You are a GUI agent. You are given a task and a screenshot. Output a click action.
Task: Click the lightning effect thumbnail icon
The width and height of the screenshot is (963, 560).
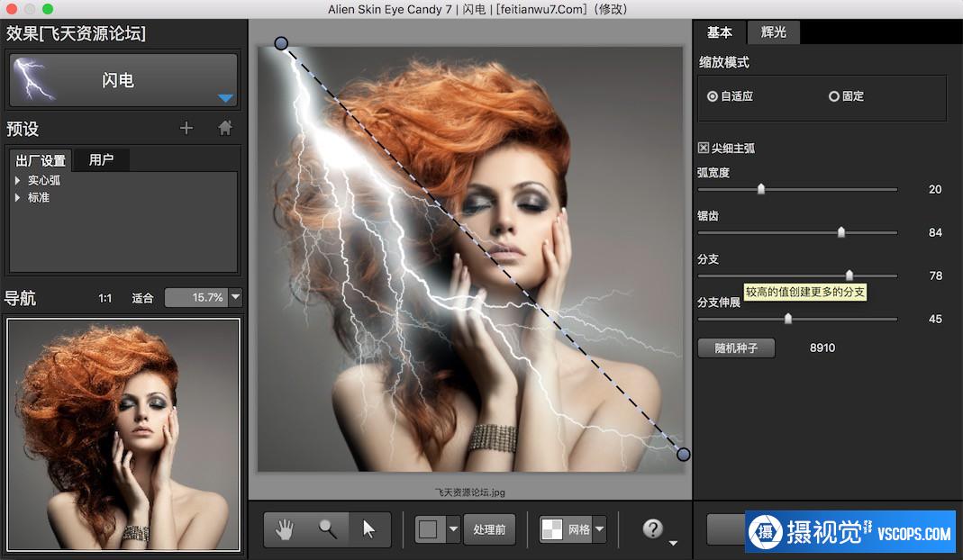click(33, 79)
